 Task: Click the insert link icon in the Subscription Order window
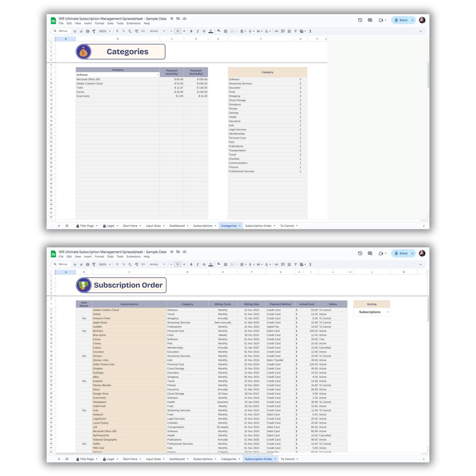tap(276, 265)
